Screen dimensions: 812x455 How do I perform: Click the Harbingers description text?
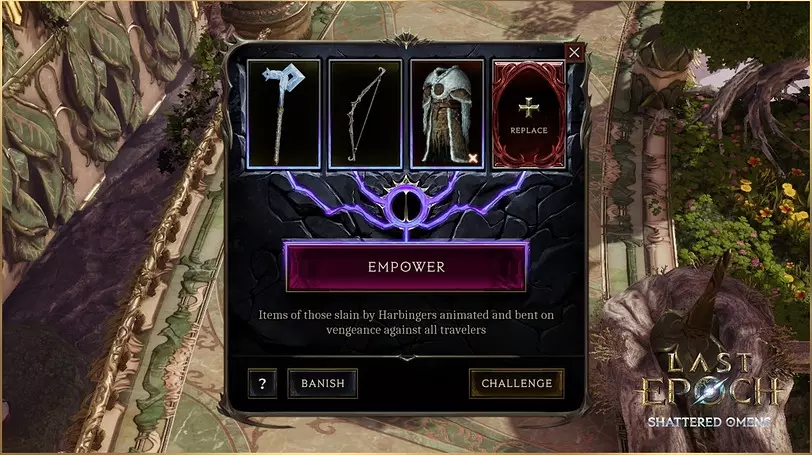[x=407, y=322]
